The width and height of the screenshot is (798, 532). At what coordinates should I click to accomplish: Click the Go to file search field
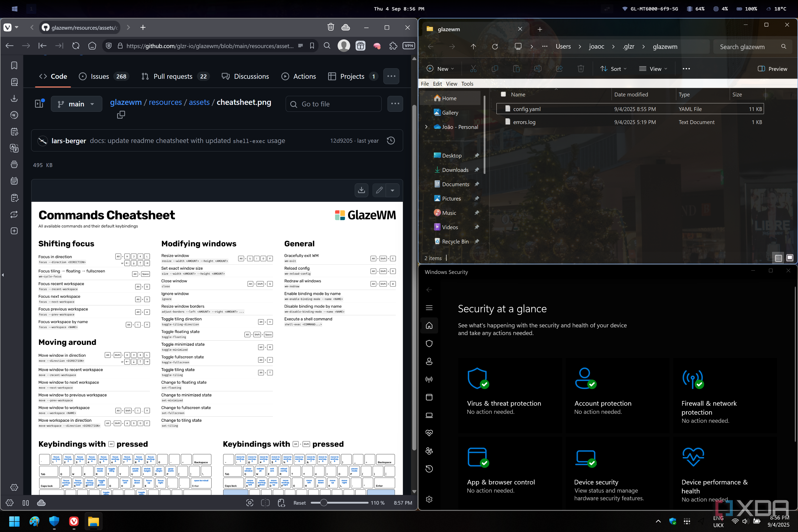(x=334, y=104)
